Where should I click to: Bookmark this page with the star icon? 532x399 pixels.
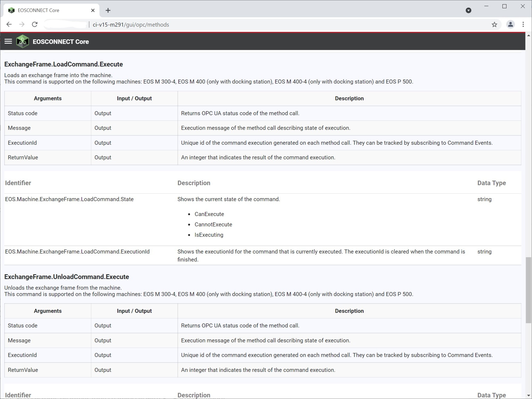tap(494, 24)
